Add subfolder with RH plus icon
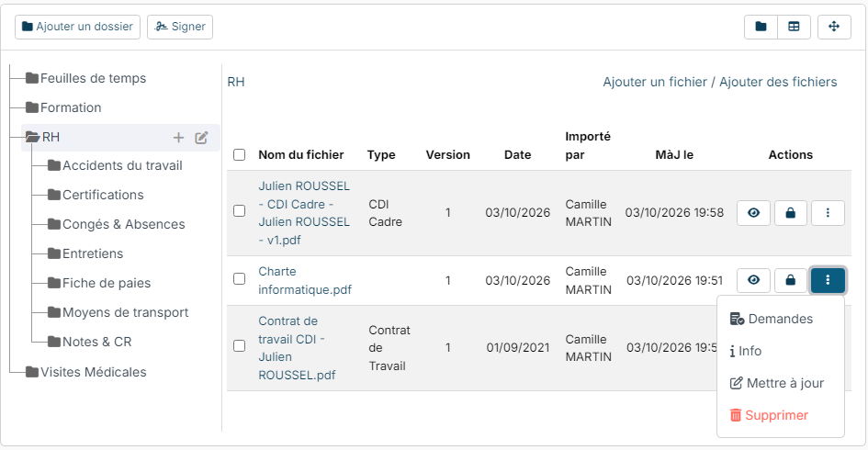The width and height of the screenshot is (868, 450). pyautogui.click(x=178, y=137)
